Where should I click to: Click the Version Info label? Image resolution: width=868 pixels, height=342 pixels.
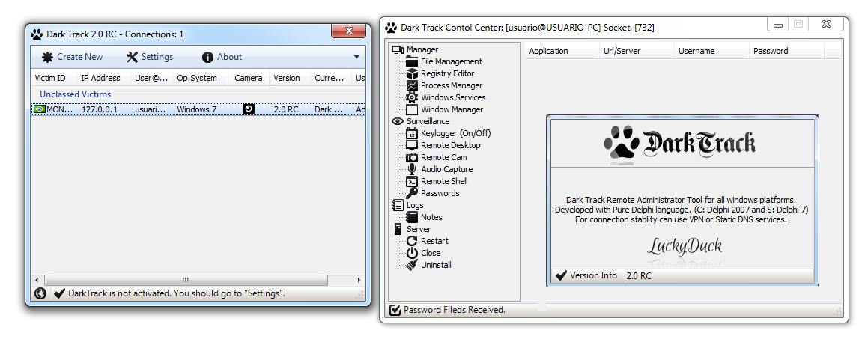pyautogui.click(x=593, y=275)
